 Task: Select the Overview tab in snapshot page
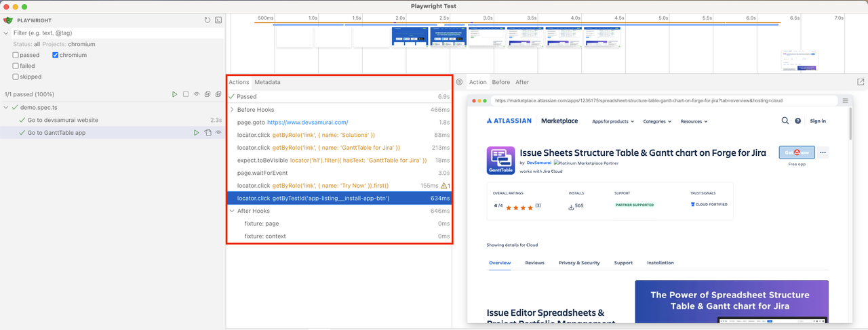coord(500,263)
